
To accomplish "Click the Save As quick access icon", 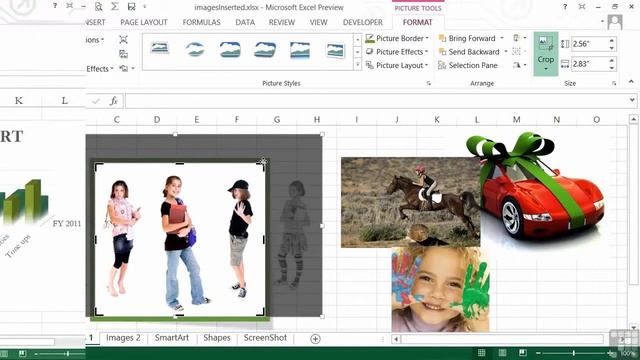I will click(131, 7).
